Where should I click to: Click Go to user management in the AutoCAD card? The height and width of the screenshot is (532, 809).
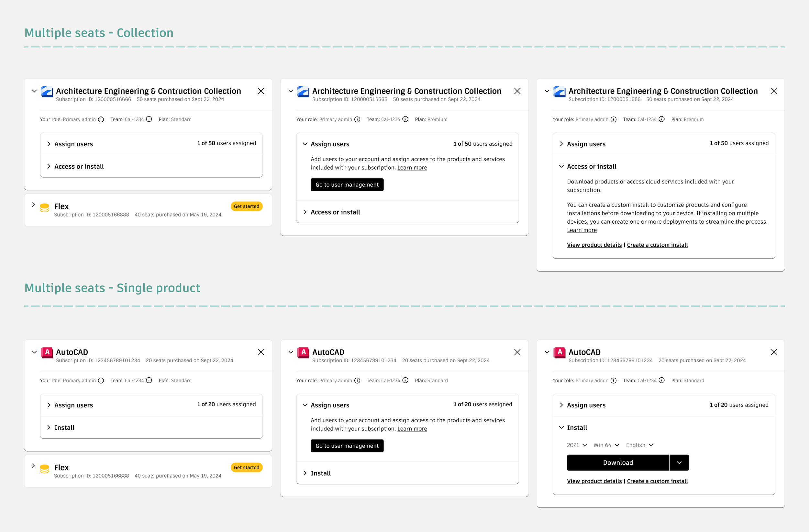click(x=347, y=446)
